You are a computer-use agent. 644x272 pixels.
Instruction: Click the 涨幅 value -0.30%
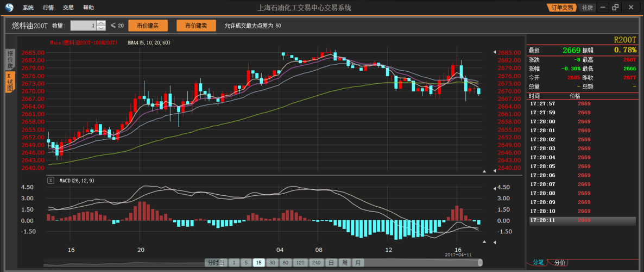coord(571,69)
